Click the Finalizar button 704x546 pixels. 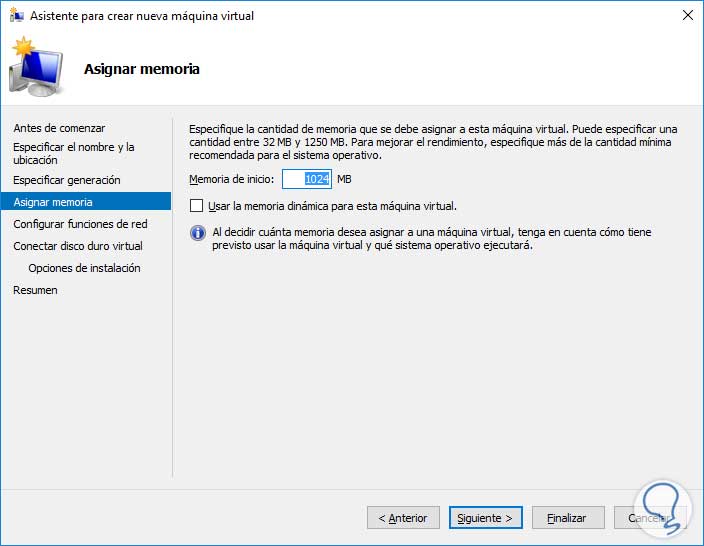pos(568,518)
